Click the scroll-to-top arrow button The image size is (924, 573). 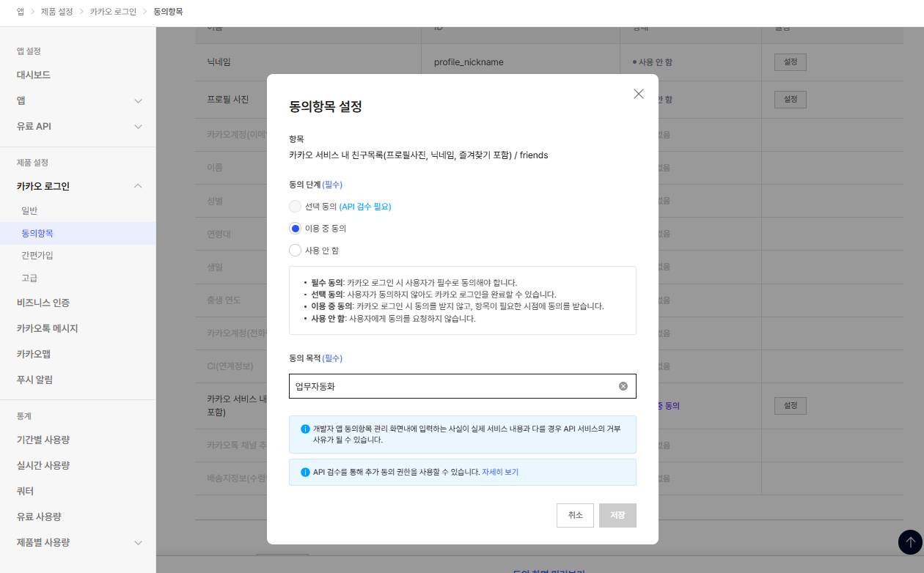910,542
